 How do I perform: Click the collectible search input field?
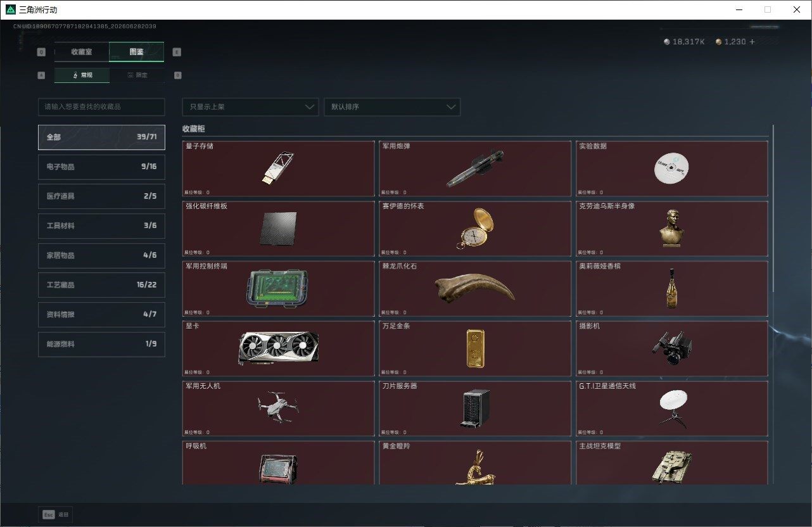click(x=101, y=107)
